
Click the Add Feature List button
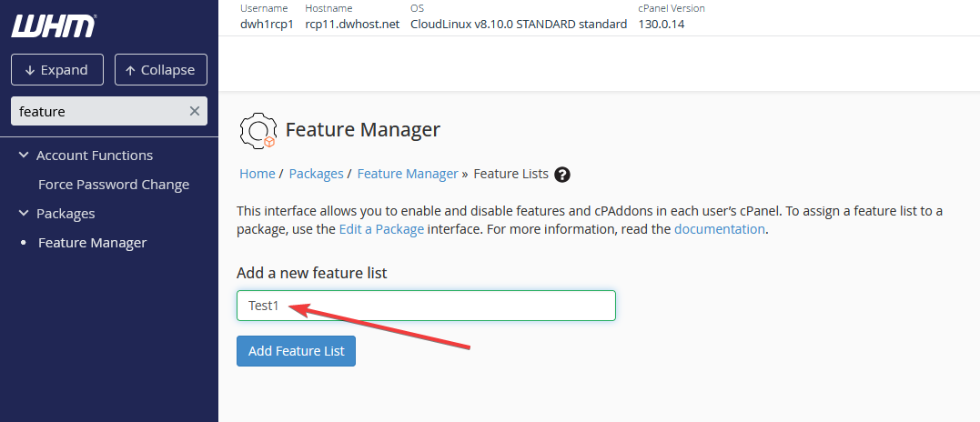point(296,351)
